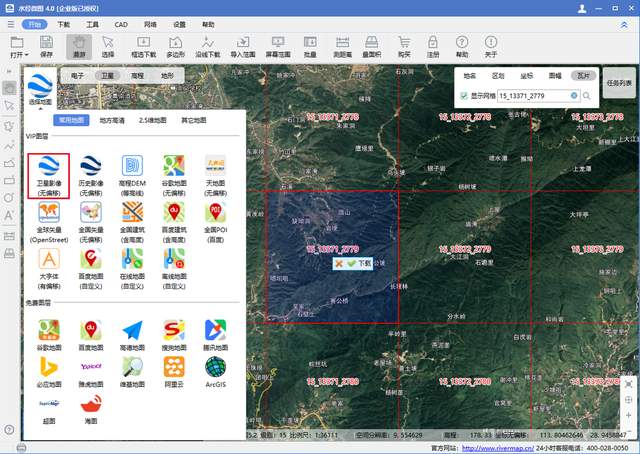Switch map type to 地形

click(167, 75)
